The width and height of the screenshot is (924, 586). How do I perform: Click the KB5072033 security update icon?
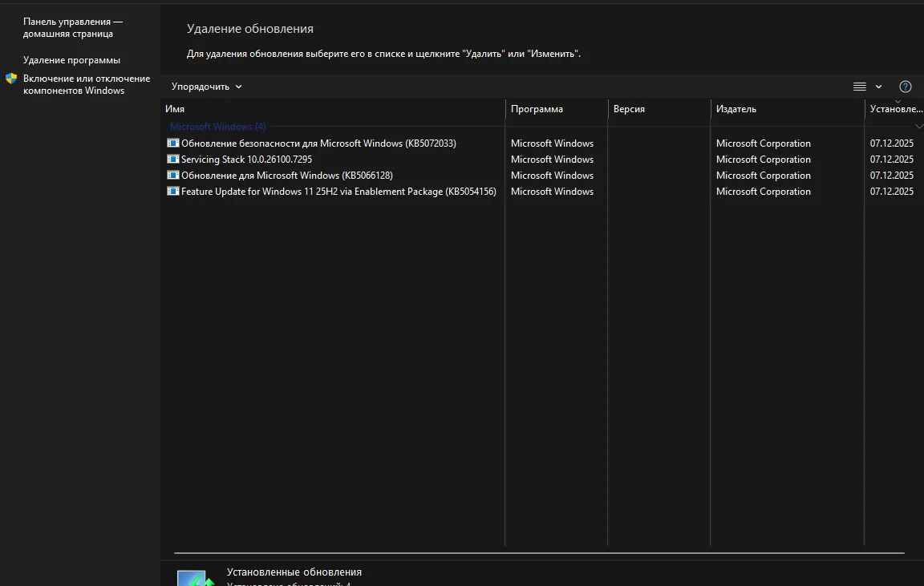(172, 143)
